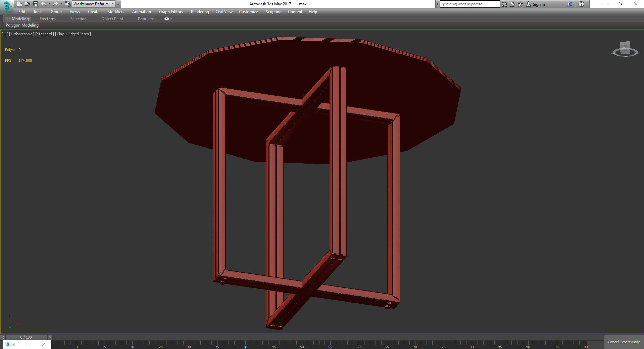
Task: Redo the action with the Redo arrow
Action: pyautogui.click(x=55, y=4)
